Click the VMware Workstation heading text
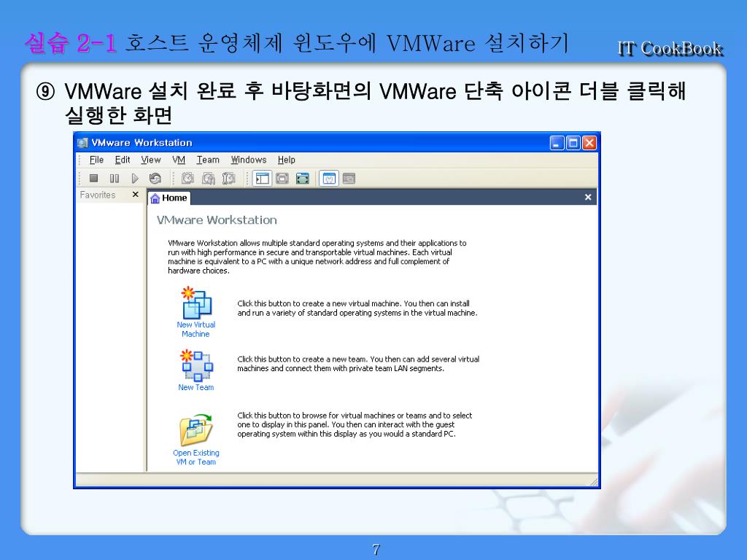The height and width of the screenshot is (560, 747). [x=217, y=220]
